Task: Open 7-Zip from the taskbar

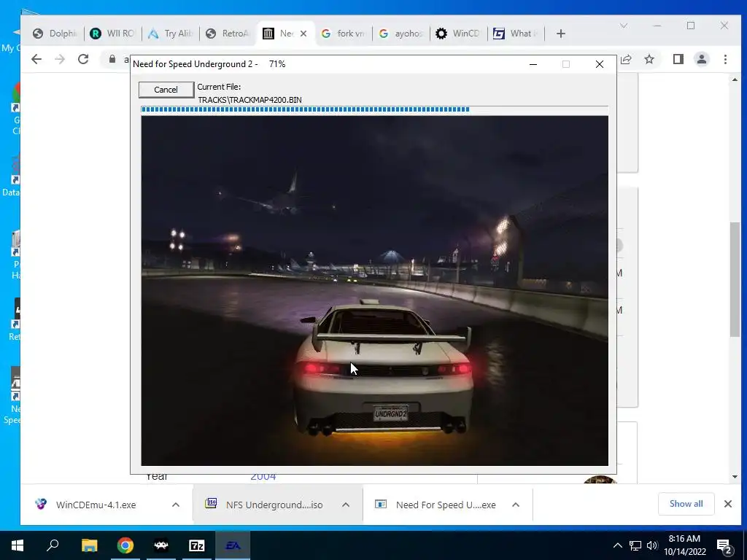Action: pos(197,545)
